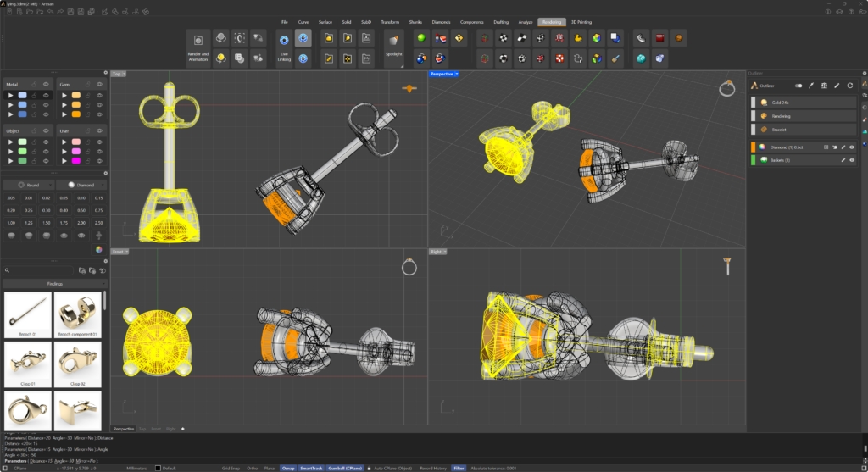Click the Live Linking icon
Screen dimensions: 868x472
(284, 41)
